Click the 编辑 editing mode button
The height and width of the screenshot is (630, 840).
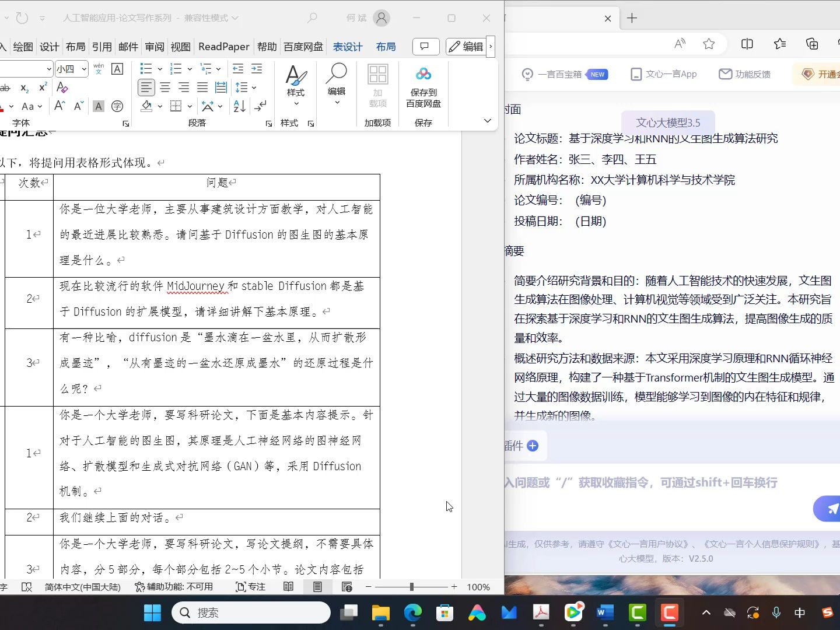[x=465, y=46]
